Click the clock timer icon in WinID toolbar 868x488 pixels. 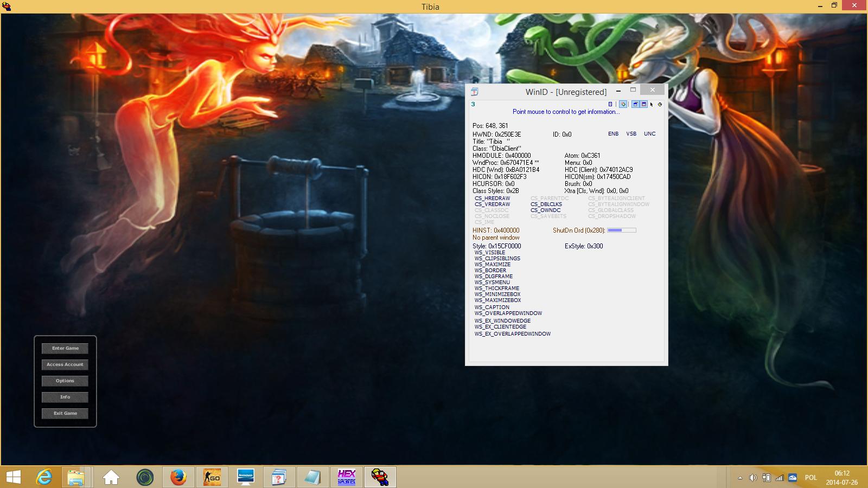pos(660,104)
